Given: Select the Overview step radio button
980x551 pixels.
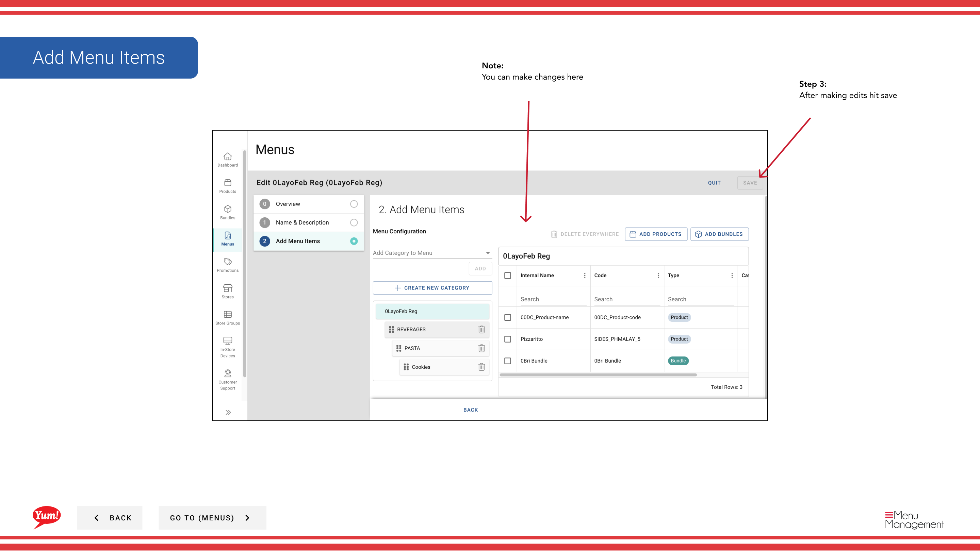Looking at the screenshot, I should [x=354, y=204].
